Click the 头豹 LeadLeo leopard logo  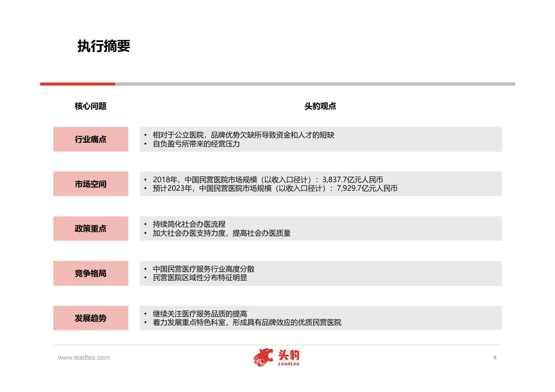[277, 357]
